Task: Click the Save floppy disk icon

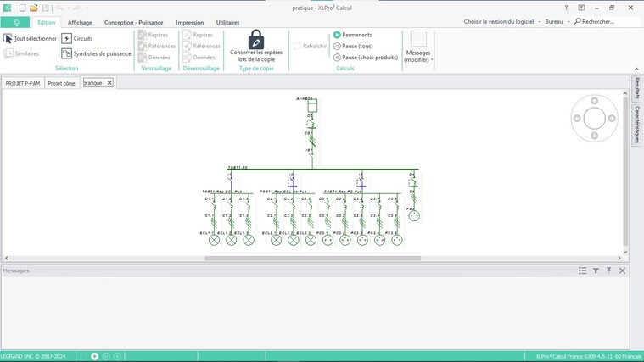Action: click(45, 8)
